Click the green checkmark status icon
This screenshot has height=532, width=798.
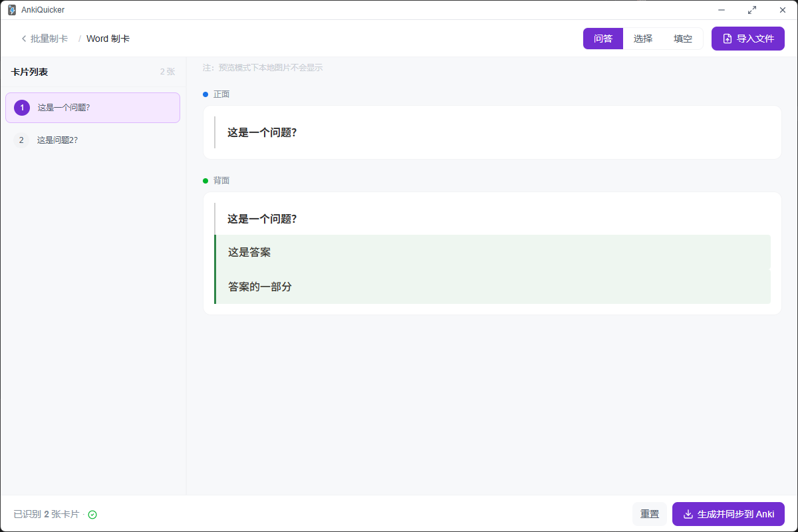tap(92, 515)
